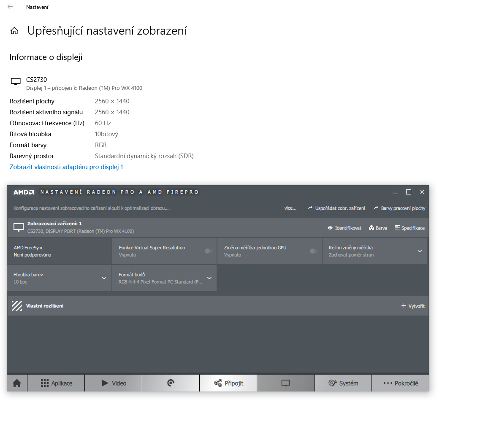
Task: Maximize the Radeon Pro settings window
Action: click(408, 192)
